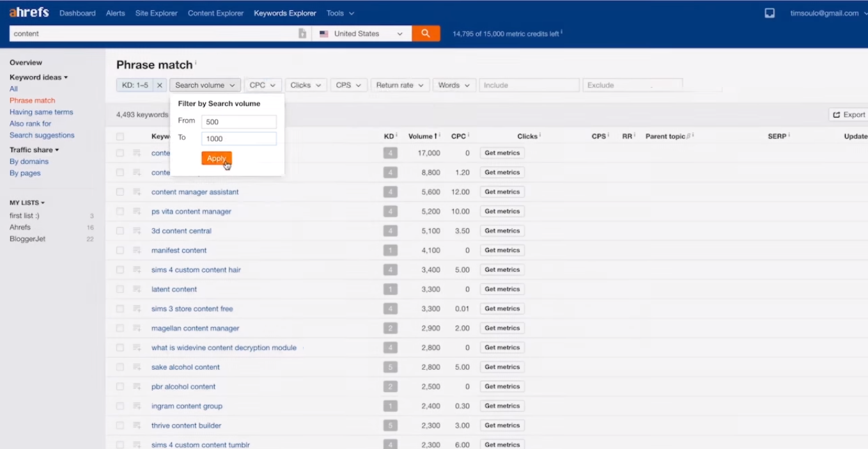This screenshot has height=449, width=868.
Task: Apply the search volume filter
Action: point(216,159)
